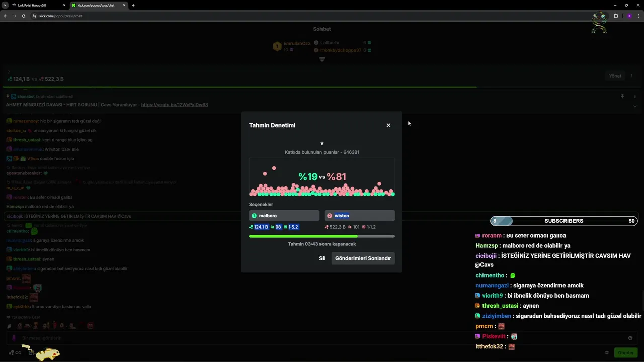
Task: Reload the page
Action: tap(24, 16)
